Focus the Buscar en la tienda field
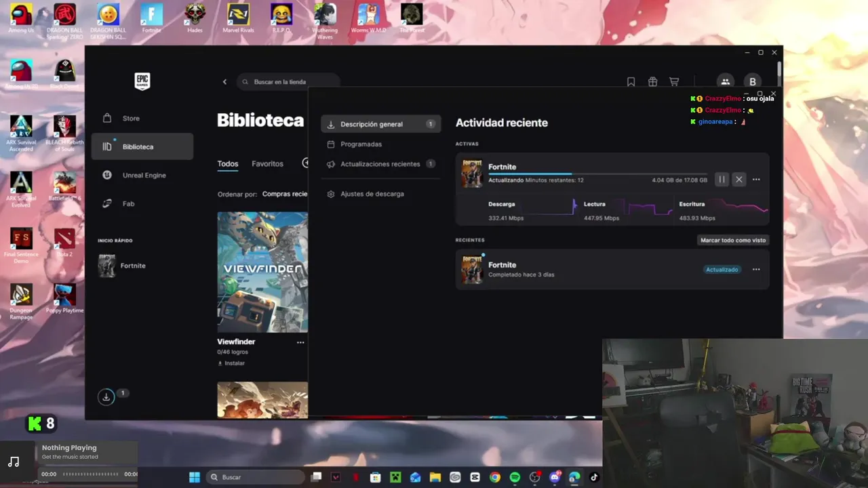The image size is (868, 488). [288, 82]
